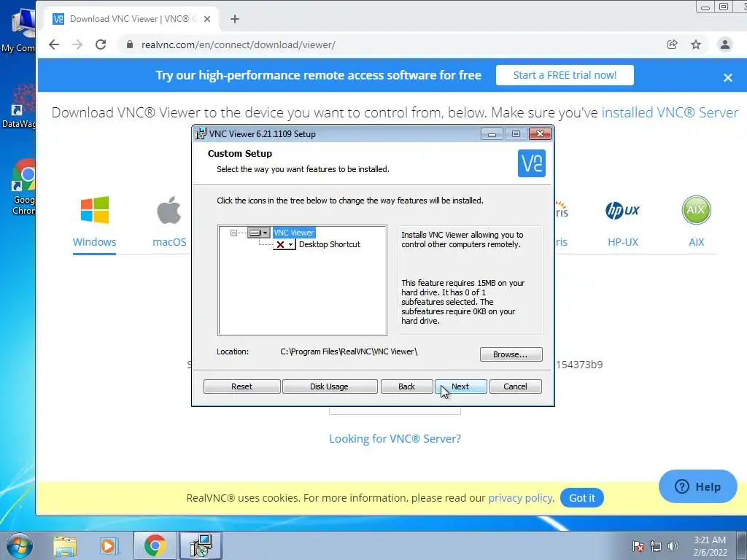Open Looking for VNC Server? link
The width and height of the screenshot is (747, 560).
395,438
